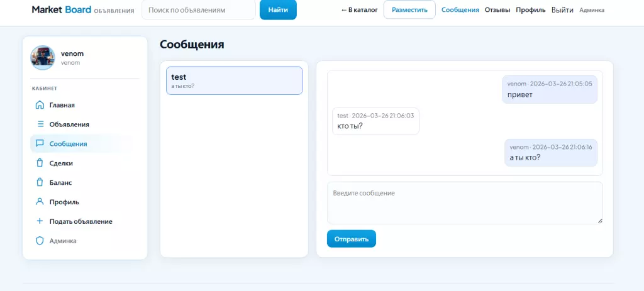Image resolution: width=644 pixels, height=291 pixels.
Task: Open the Отзывы item in top navigation
Action: click(497, 10)
